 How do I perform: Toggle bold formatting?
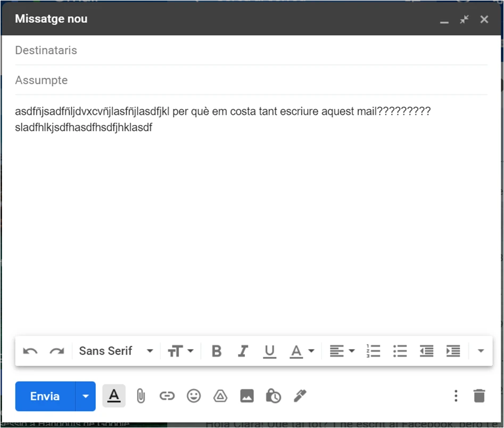point(217,351)
